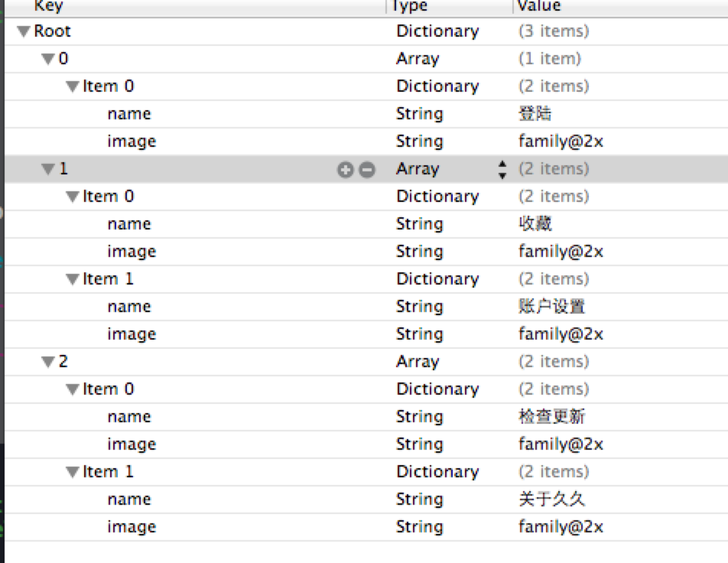Select family@2x value under 登陆

561,142
